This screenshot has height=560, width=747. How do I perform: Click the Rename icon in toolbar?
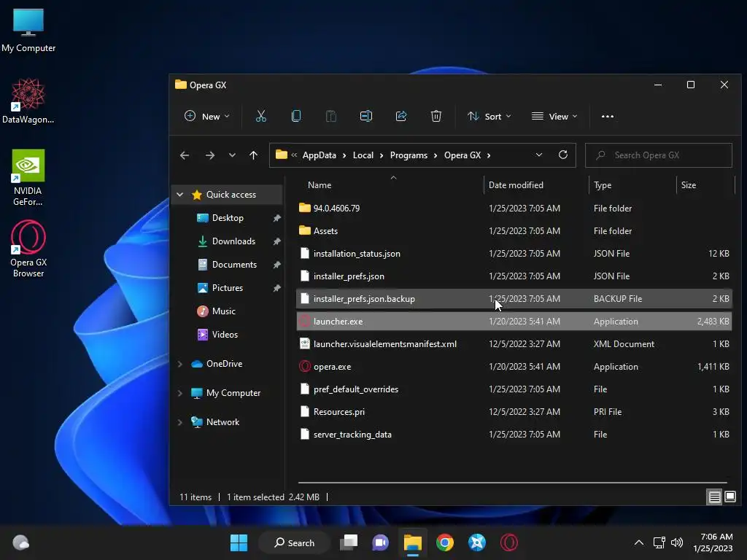pyautogui.click(x=366, y=116)
